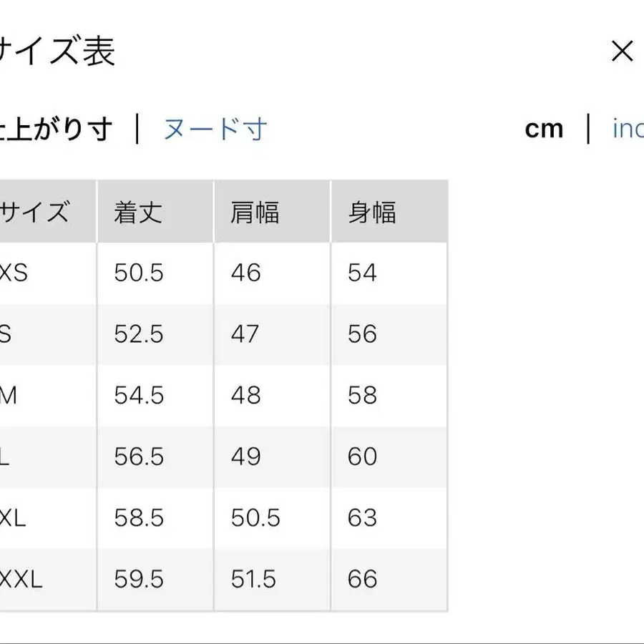
Task: Click the 着丈 column header
Action: (x=138, y=213)
